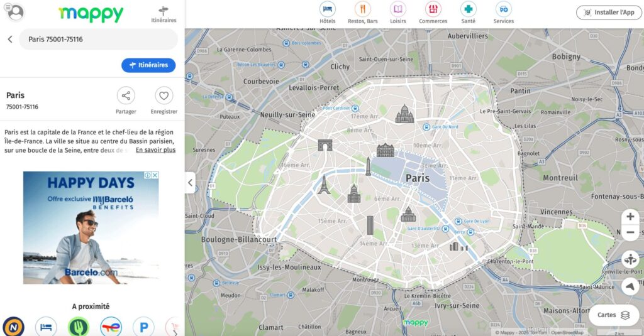Share Paris via the Partager icon
The image size is (644, 336).
point(126,96)
